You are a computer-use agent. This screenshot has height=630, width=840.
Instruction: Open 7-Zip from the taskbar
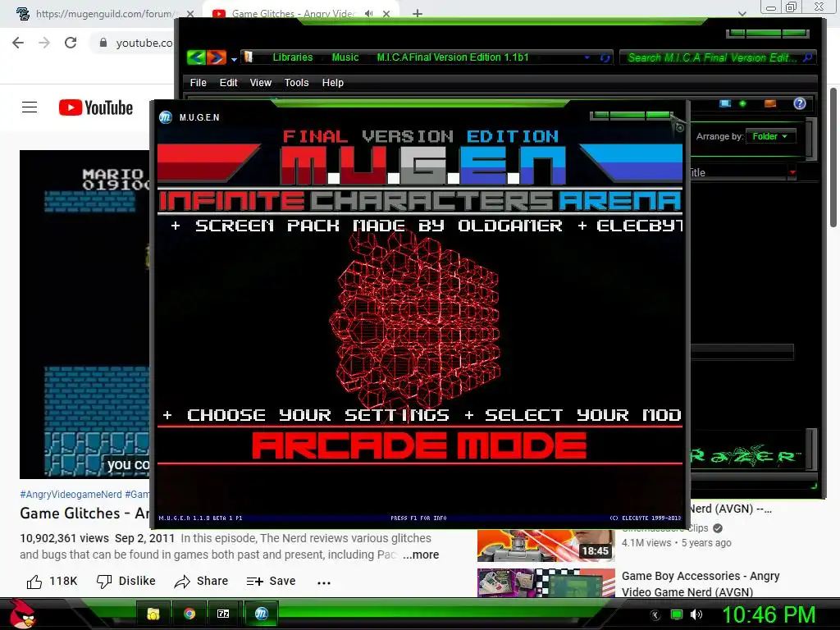click(x=223, y=614)
